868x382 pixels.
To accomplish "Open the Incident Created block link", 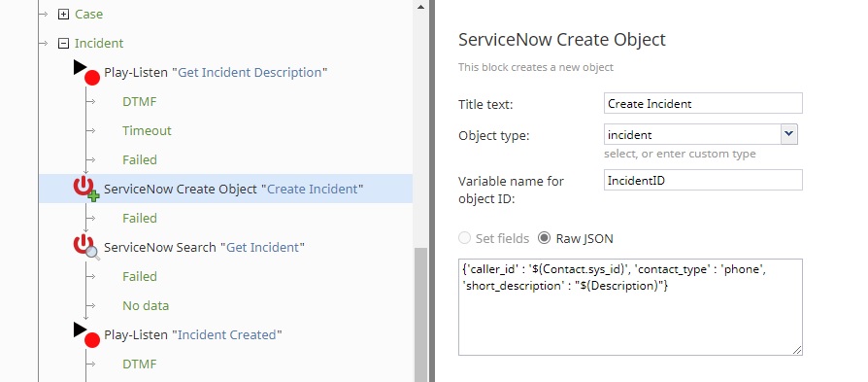I will 227,335.
